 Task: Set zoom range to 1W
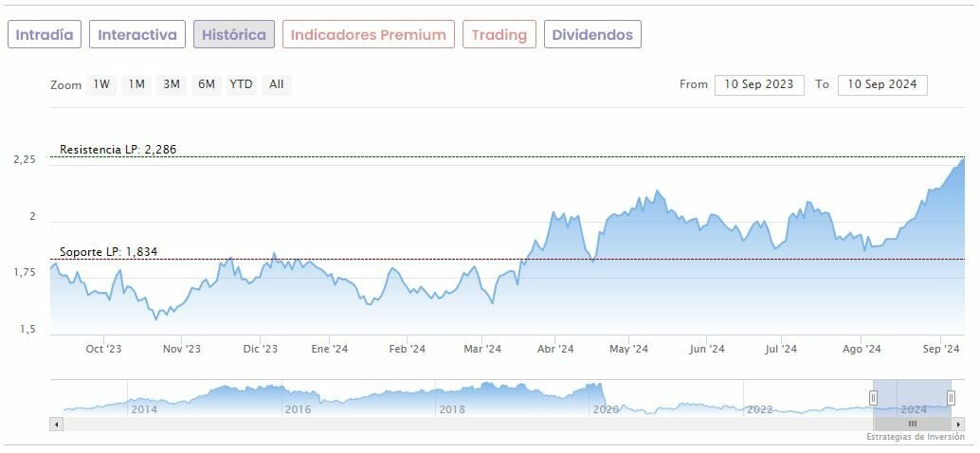click(x=101, y=84)
